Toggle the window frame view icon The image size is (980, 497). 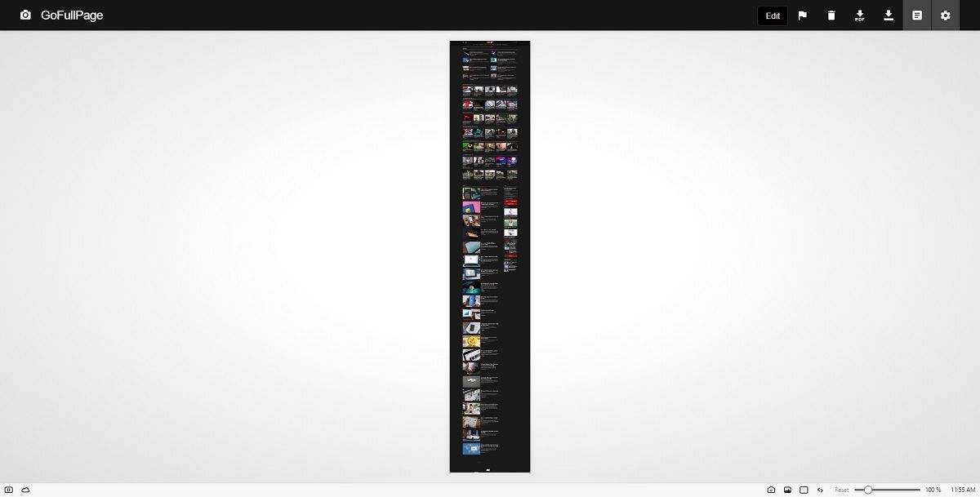804,490
